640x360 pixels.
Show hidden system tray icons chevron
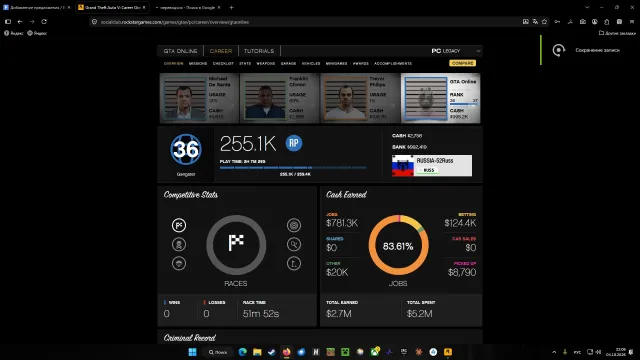(554, 352)
